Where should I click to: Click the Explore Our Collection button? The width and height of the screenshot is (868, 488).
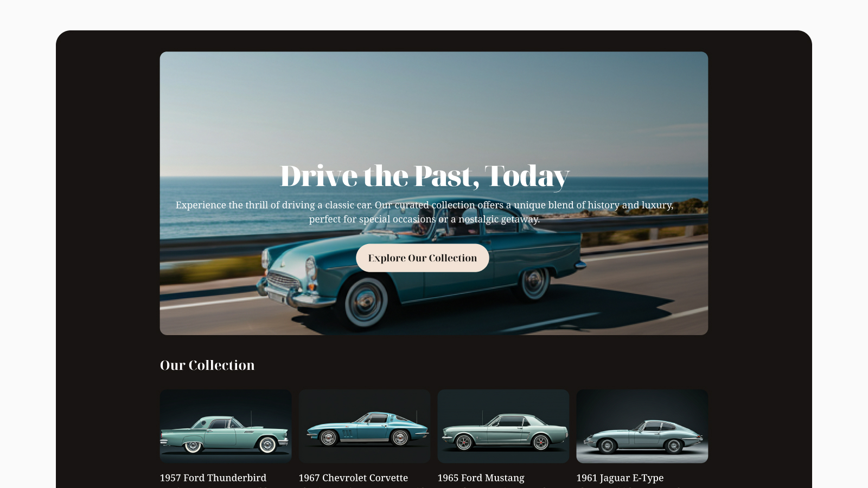(422, 258)
